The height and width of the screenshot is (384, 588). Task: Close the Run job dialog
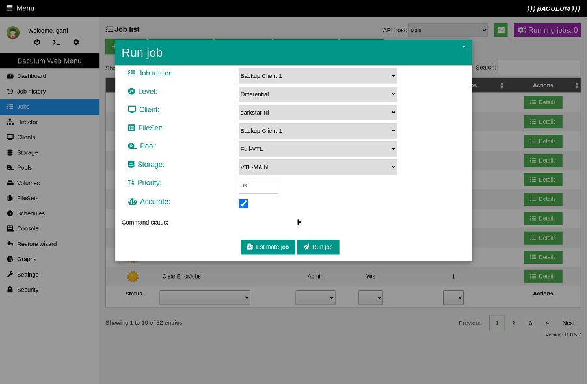(x=464, y=47)
